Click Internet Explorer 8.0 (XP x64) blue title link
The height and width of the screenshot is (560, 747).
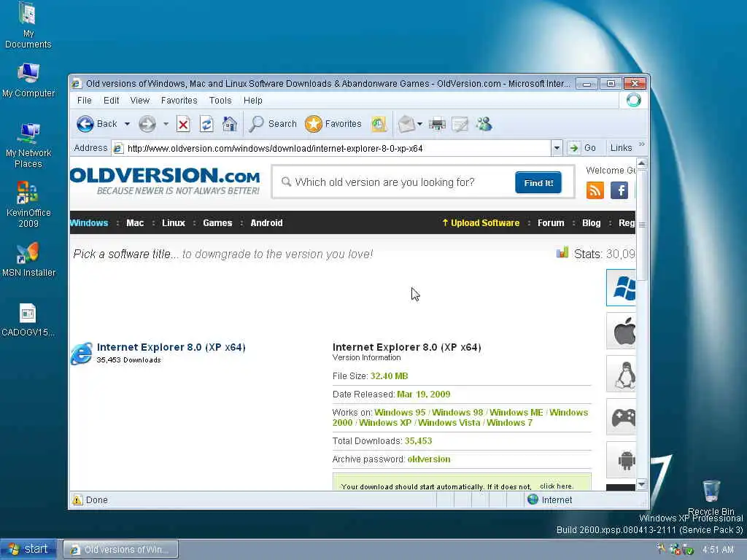pyautogui.click(x=171, y=347)
